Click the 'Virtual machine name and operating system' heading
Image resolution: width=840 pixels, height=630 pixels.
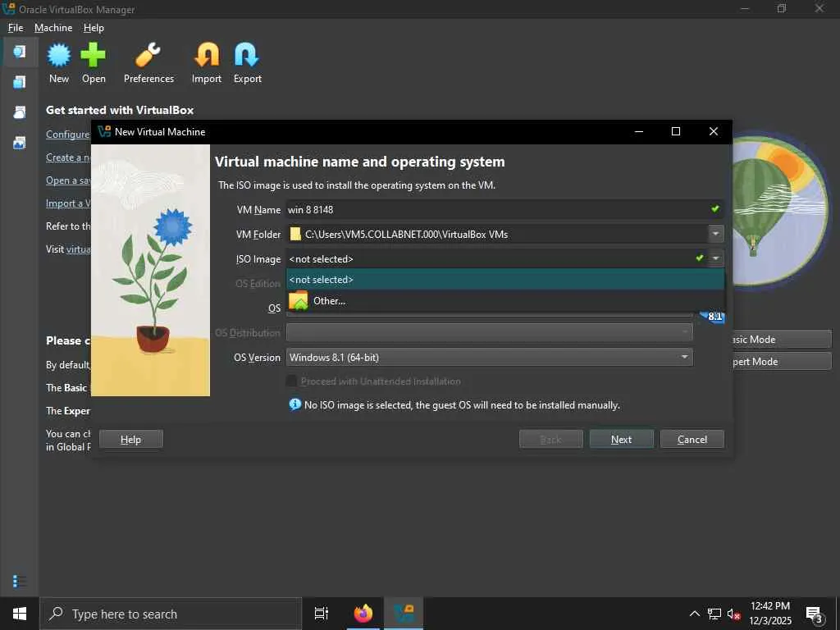click(360, 162)
